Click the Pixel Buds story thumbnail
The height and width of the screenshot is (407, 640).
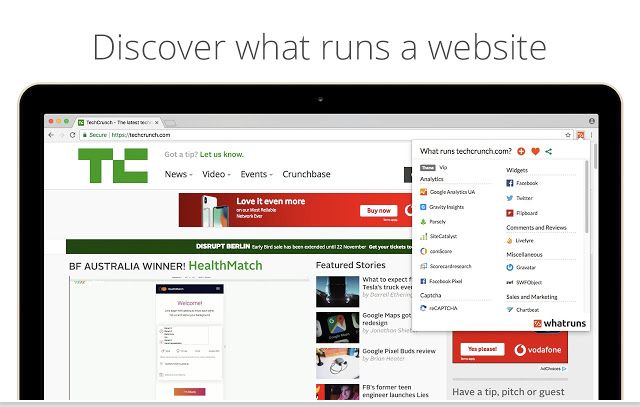click(338, 363)
